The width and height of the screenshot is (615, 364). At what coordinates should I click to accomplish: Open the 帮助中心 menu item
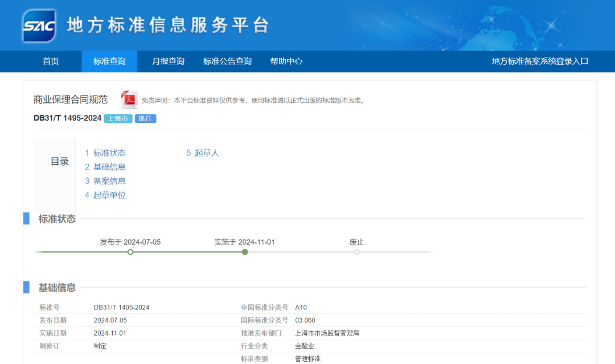[286, 61]
